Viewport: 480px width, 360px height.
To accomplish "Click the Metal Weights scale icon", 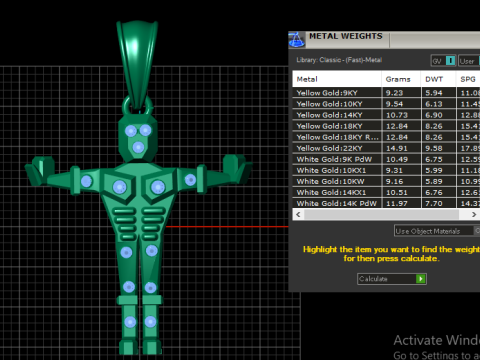I will click(296, 40).
